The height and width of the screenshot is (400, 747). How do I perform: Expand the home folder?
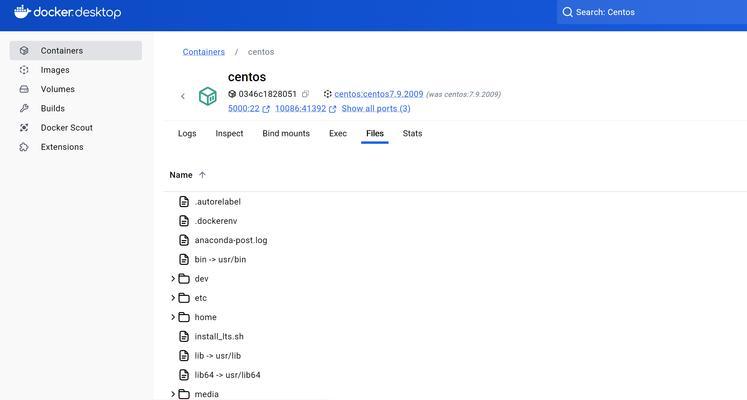[x=173, y=317]
